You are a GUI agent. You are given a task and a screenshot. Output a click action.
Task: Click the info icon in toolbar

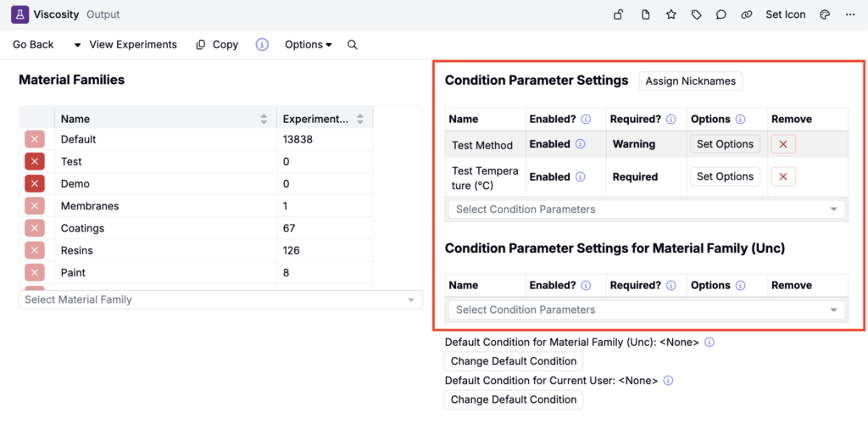click(x=262, y=45)
